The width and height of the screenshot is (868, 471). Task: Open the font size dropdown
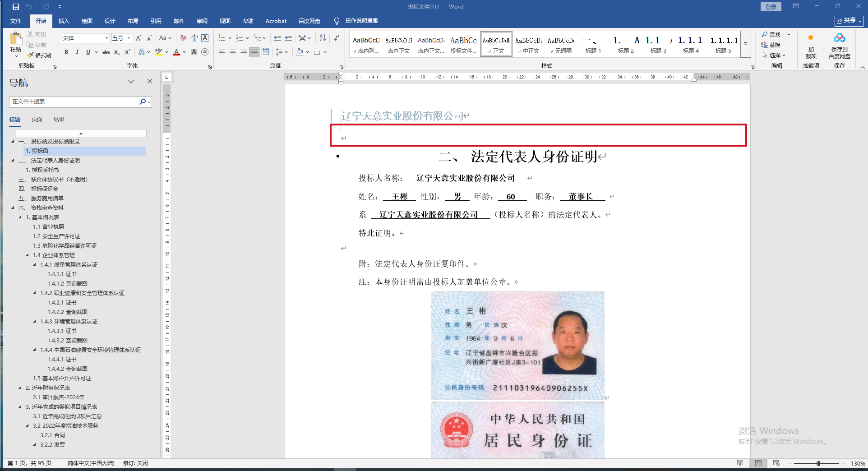pyautogui.click(x=129, y=38)
